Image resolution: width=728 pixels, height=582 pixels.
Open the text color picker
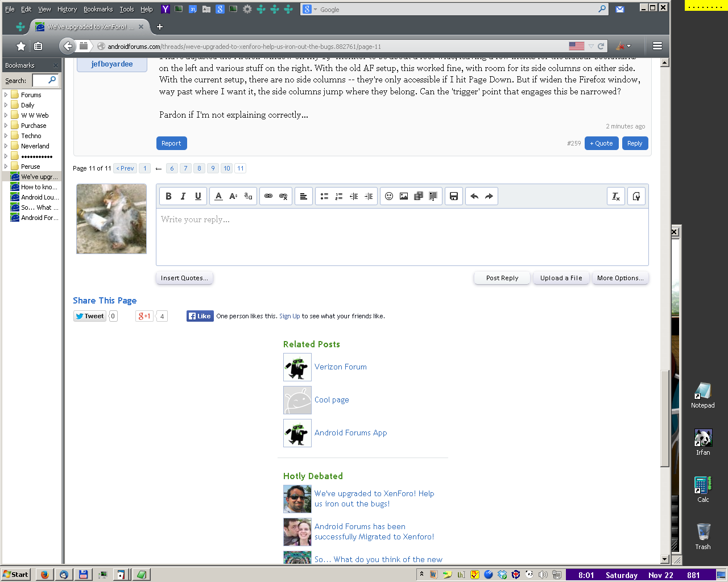[x=218, y=196]
